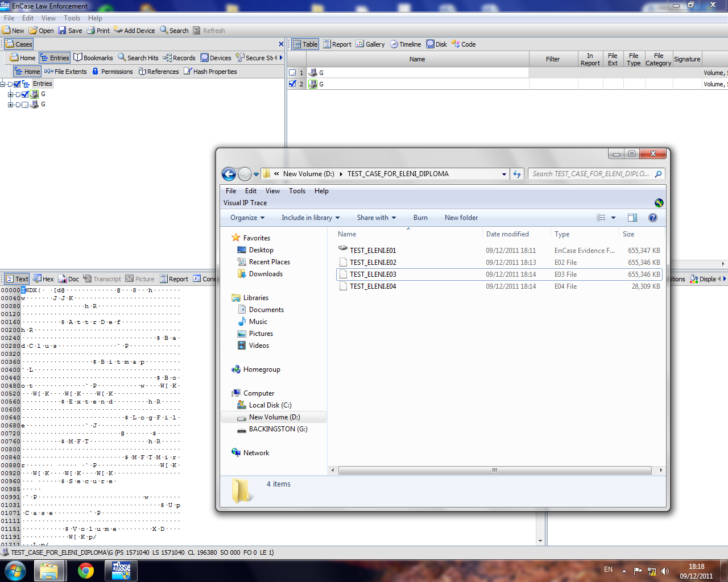
Task: Expand the first G tree node
Action: (x=10, y=94)
